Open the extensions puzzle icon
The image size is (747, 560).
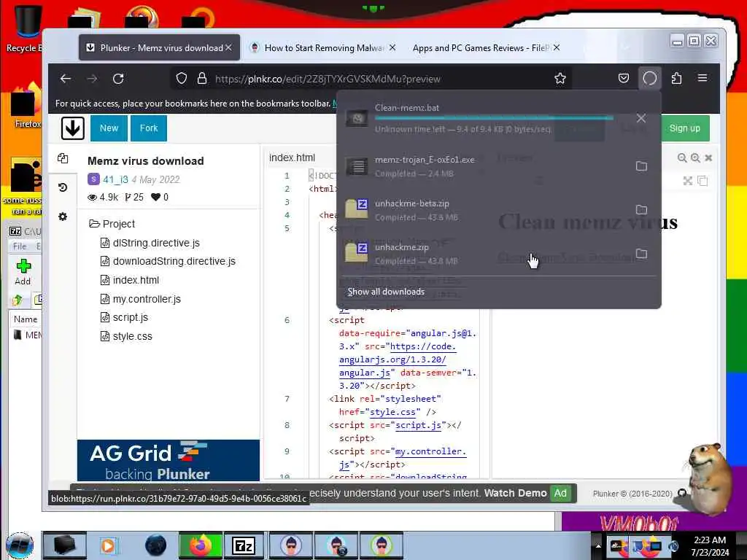676,78
